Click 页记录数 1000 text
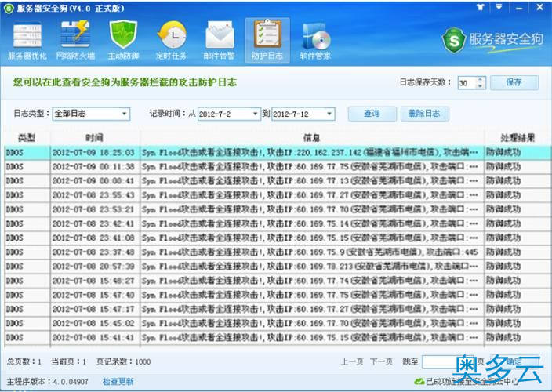The height and width of the screenshot is (392, 552). pyautogui.click(x=124, y=361)
